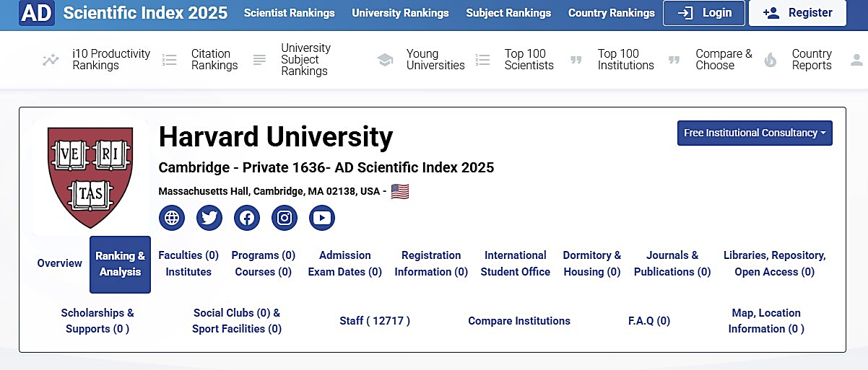Click the Top 100 Scientists list icon

coord(483,60)
